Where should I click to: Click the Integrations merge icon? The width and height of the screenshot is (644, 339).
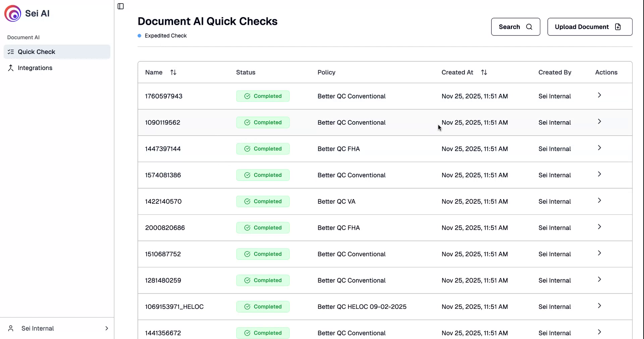(x=11, y=68)
